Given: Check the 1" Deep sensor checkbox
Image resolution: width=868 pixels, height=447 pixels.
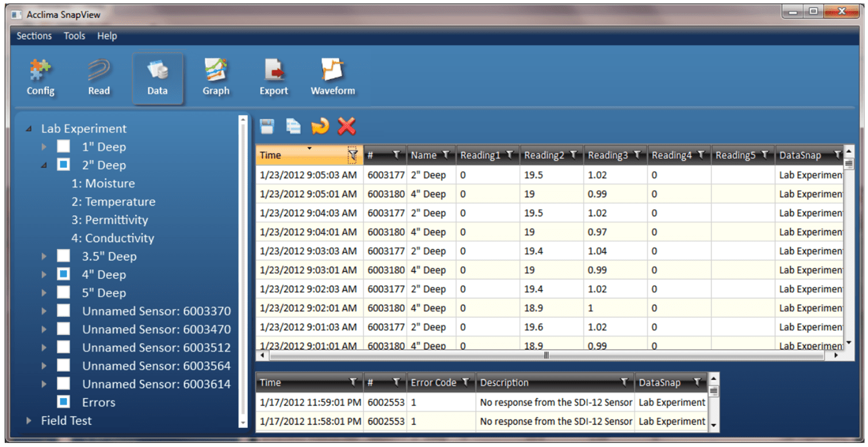Looking at the screenshot, I should click(64, 147).
